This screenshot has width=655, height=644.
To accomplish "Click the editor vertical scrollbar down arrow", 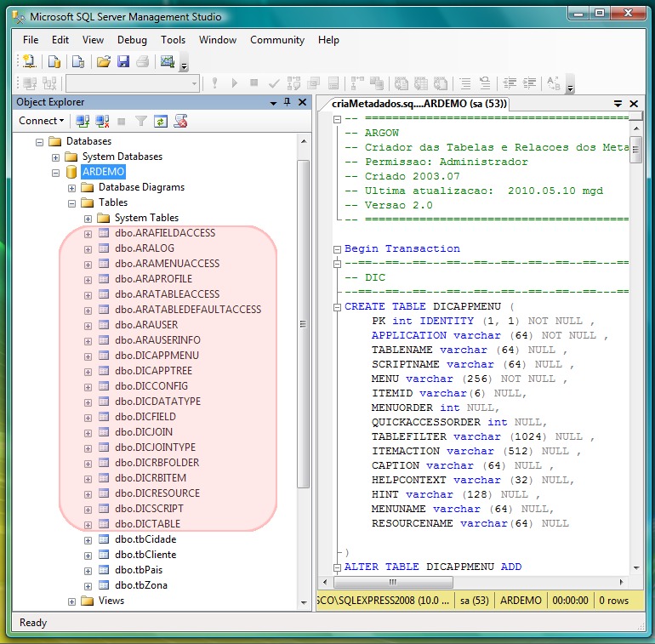I will [x=636, y=567].
